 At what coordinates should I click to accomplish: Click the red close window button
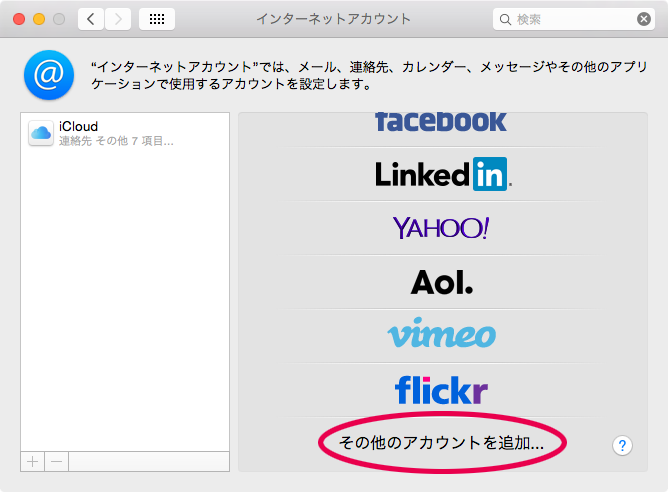pyautogui.click(x=19, y=19)
